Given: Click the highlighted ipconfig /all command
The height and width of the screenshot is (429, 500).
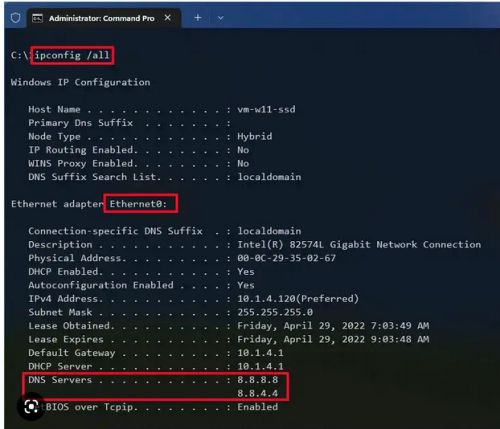Looking at the screenshot, I should point(72,55).
